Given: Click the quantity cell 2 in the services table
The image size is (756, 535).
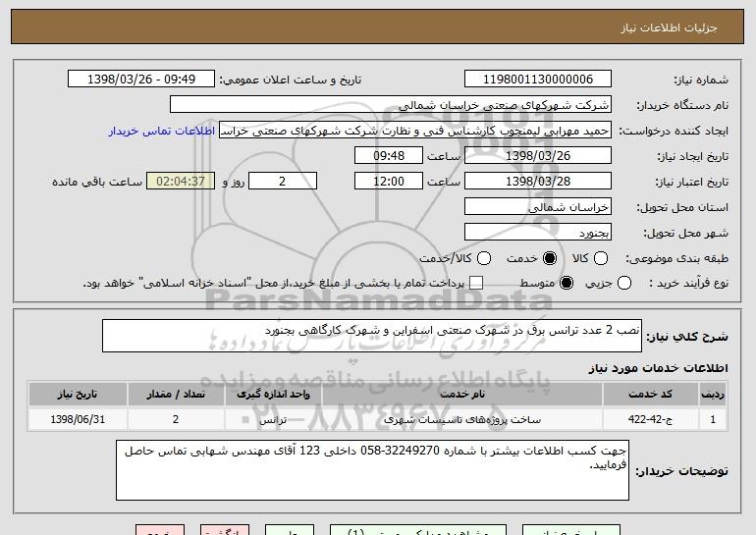Looking at the screenshot, I should (x=176, y=419).
